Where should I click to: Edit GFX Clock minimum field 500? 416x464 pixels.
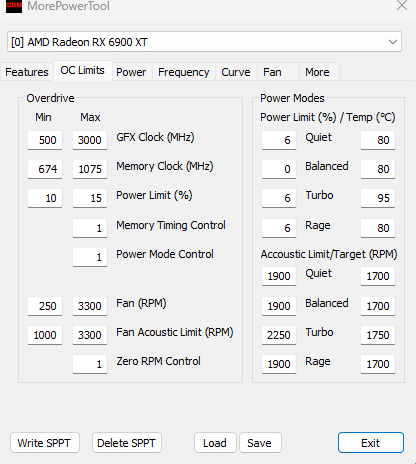(45, 140)
